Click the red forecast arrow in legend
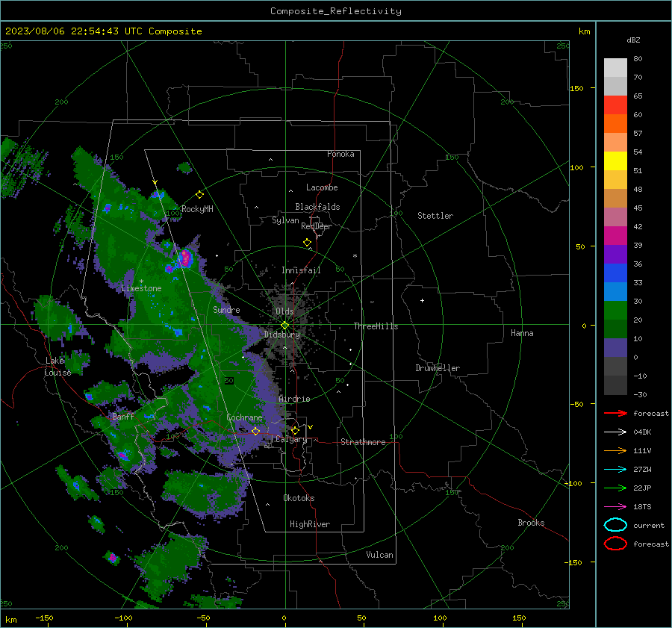This screenshot has width=672, height=628. tap(615, 413)
